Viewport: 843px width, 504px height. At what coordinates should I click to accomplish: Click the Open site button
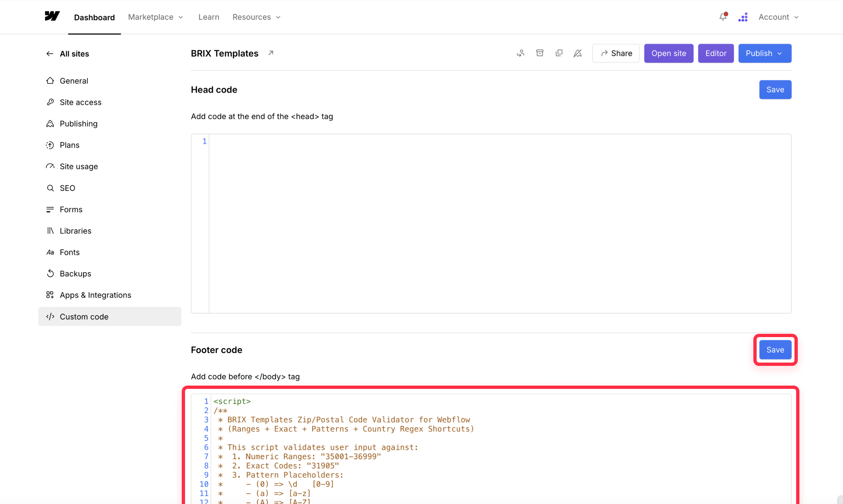click(669, 53)
